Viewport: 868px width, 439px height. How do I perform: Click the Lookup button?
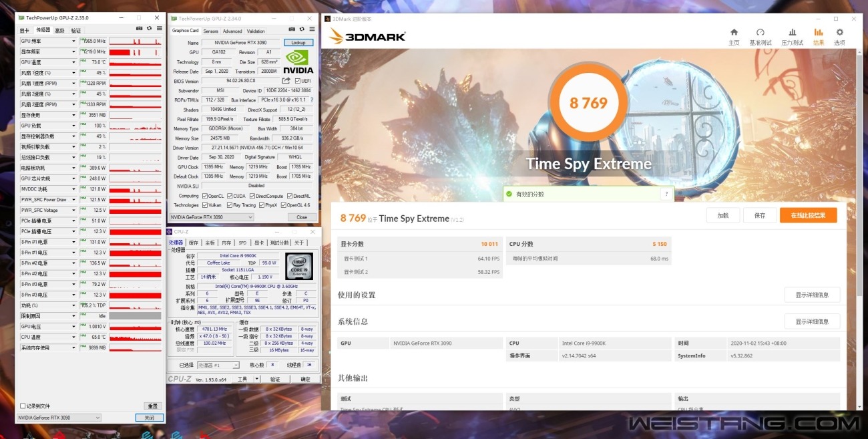click(298, 43)
